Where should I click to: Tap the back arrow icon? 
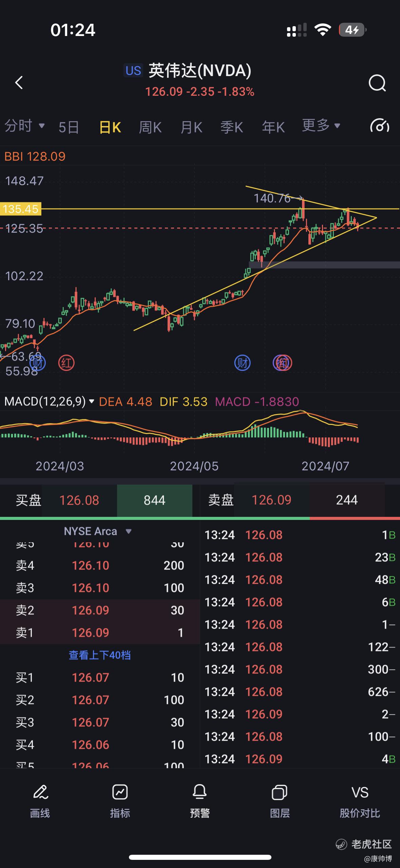click(19, 83)
